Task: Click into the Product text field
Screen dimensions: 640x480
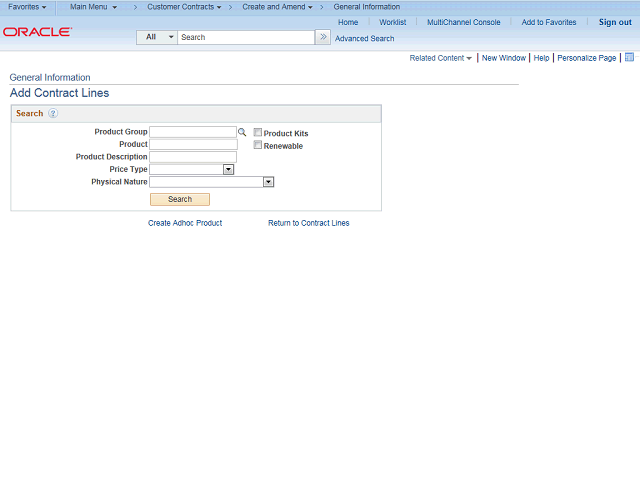Action: pos(193,144)
